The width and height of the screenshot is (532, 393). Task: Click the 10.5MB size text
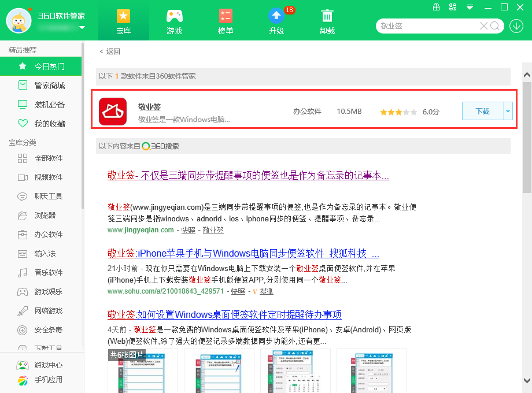point(349,112)
